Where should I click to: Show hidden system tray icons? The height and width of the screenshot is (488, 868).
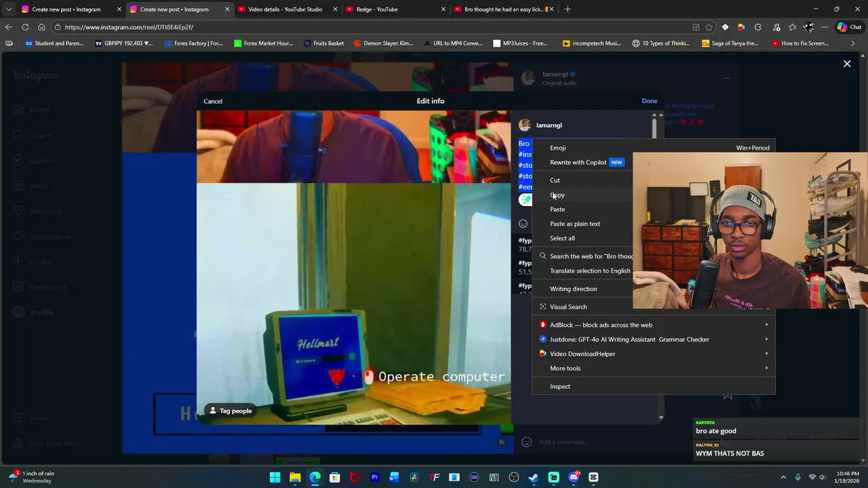(x=783, y=478)
